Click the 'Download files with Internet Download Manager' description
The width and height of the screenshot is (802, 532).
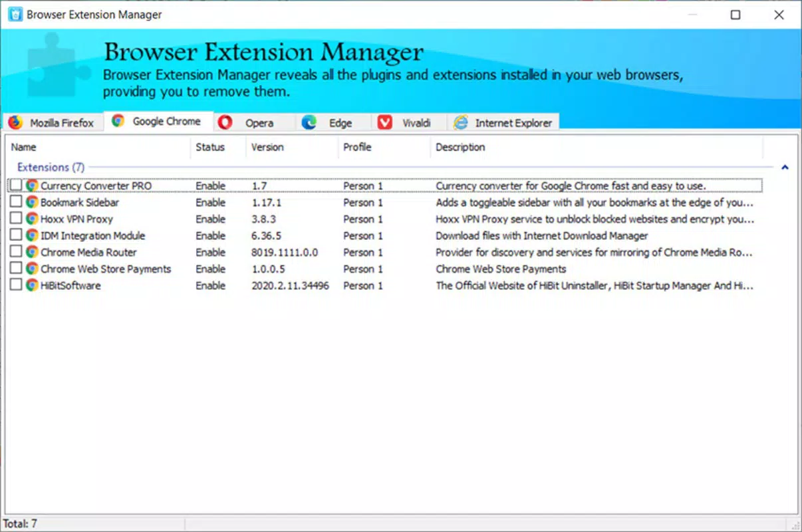pyautogui.click(x=541, y=236)
